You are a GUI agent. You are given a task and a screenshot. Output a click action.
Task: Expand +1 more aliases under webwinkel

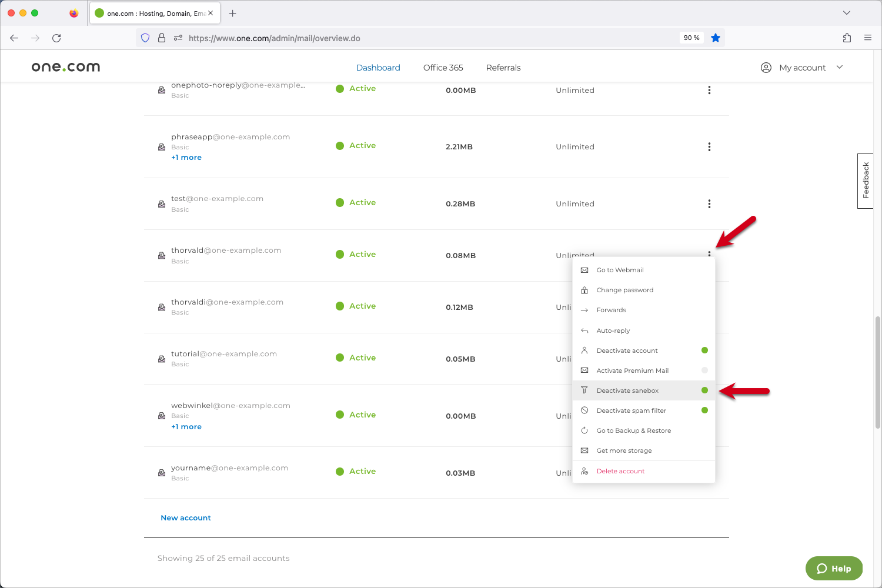tap(186, 427)
